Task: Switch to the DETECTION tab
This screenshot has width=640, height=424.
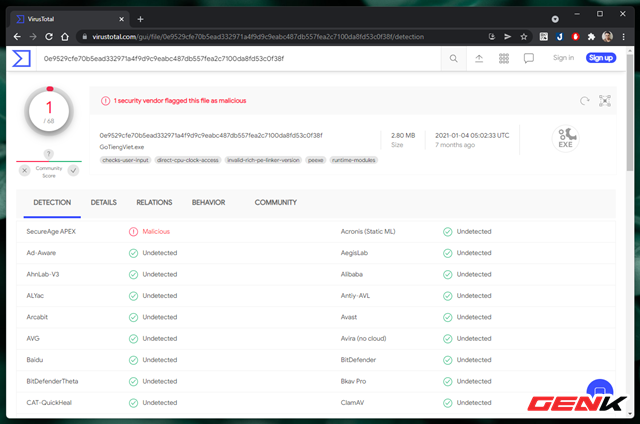Action: (52, 202)
